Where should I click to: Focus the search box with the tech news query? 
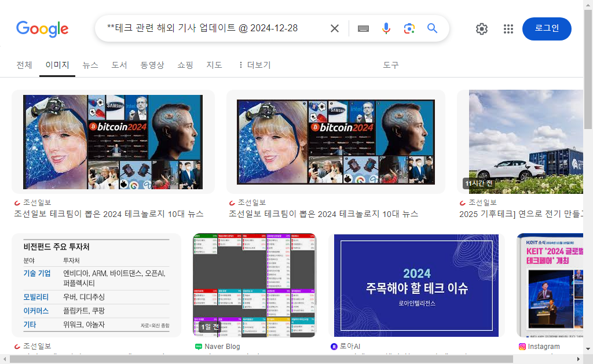(x=212, y=28)
